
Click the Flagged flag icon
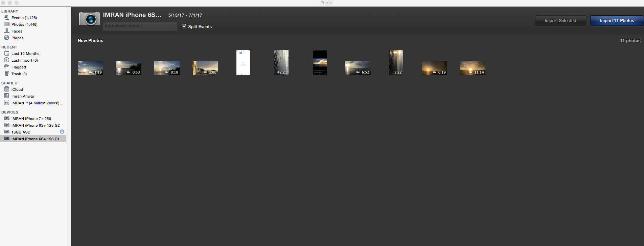click(x=6, y=67)
